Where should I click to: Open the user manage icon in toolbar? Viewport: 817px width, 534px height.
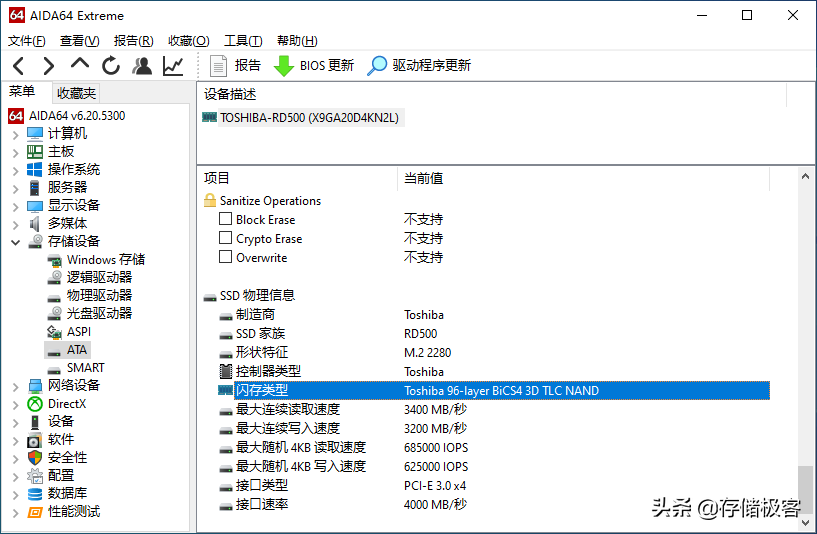tap(142, 66)
